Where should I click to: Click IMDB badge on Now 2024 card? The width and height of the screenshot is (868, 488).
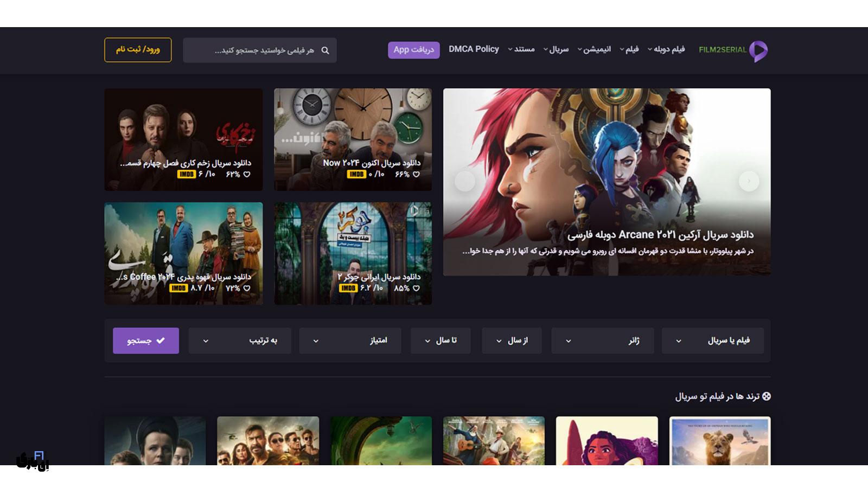tap(356, 175)
